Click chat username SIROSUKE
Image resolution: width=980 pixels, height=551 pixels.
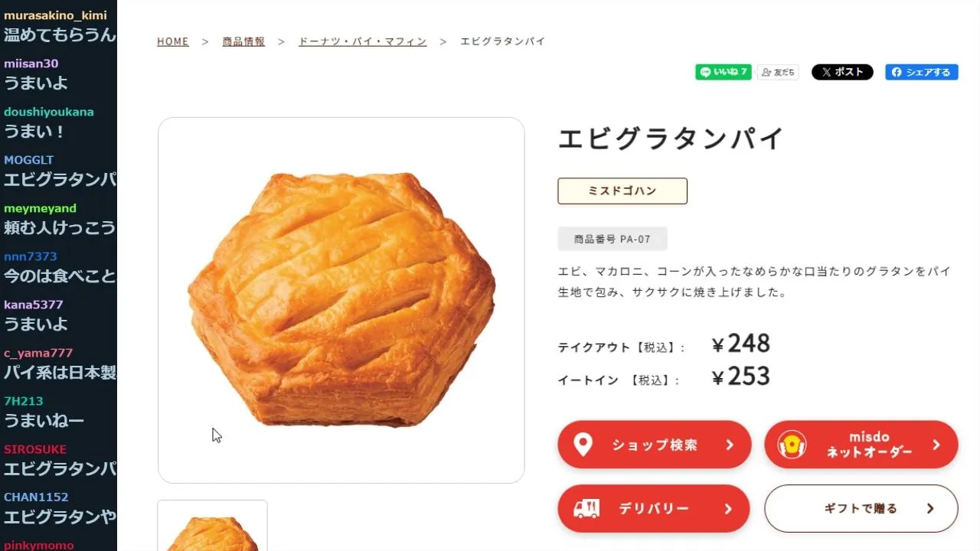tap(35, 449)
